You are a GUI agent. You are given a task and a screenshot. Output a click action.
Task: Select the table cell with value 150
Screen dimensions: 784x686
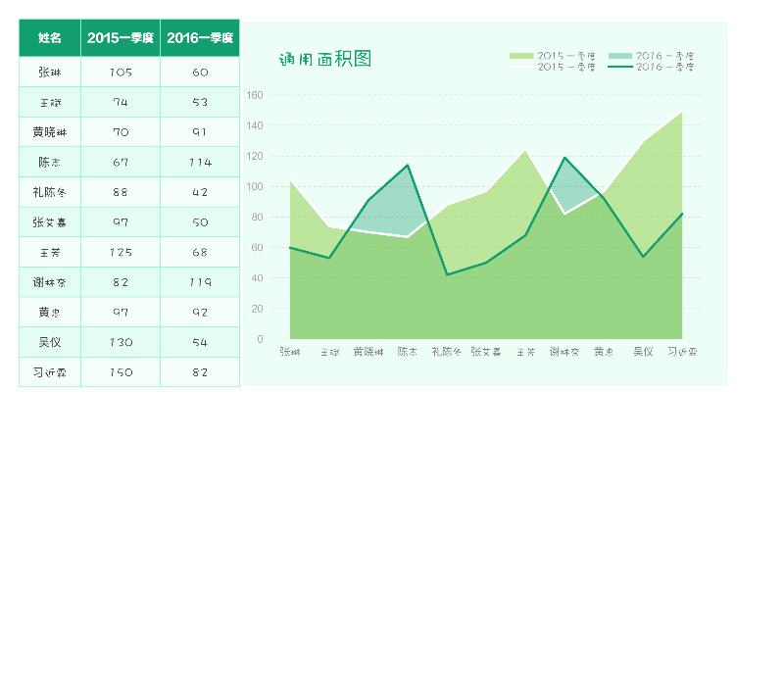(121, 372)
